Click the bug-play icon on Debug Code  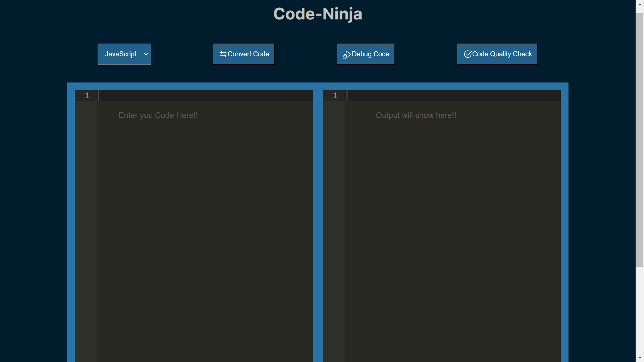click(346, 55)
